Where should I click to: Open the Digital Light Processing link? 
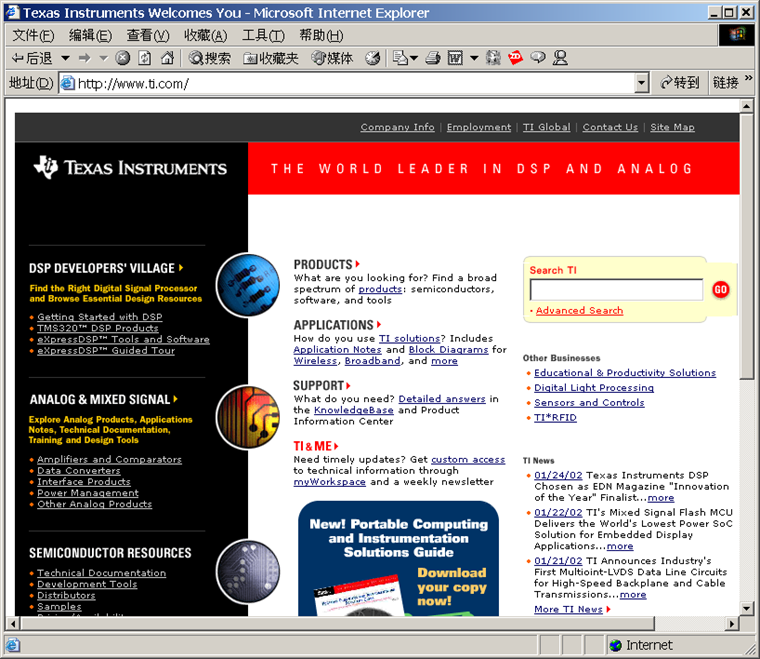(x=594, y=388)
